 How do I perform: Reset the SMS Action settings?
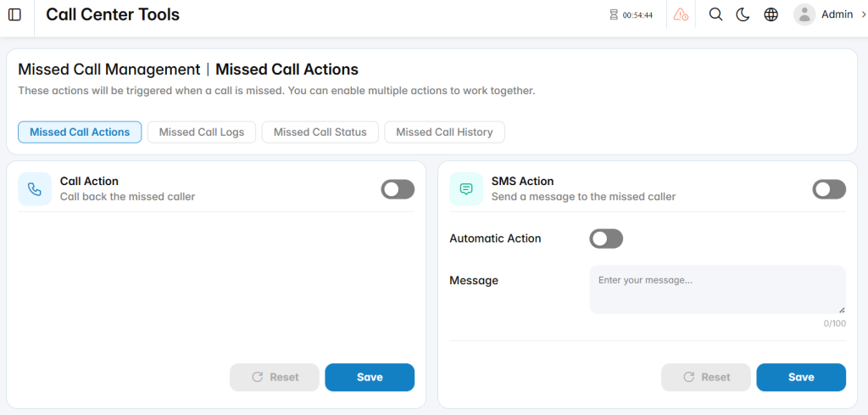706,378
